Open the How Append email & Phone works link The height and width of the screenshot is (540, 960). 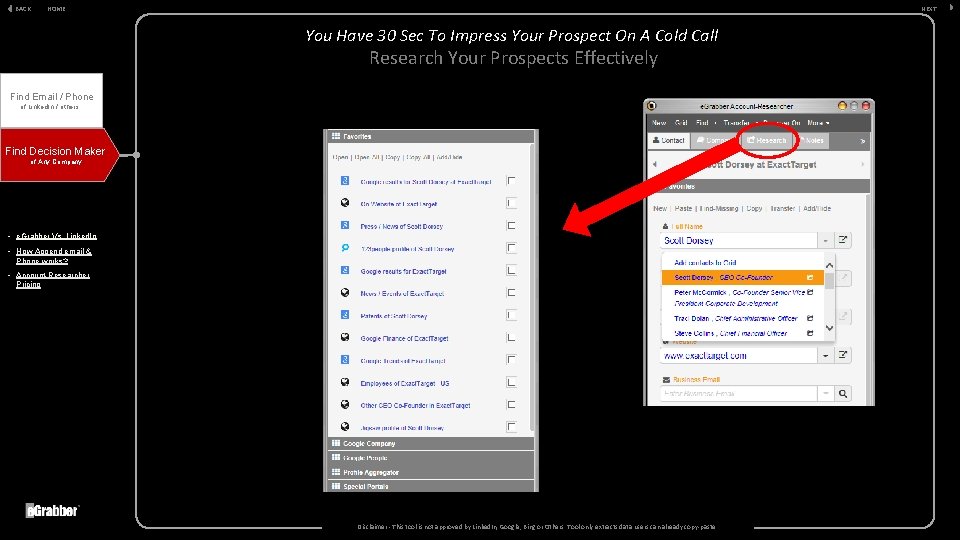coord(53,256)
